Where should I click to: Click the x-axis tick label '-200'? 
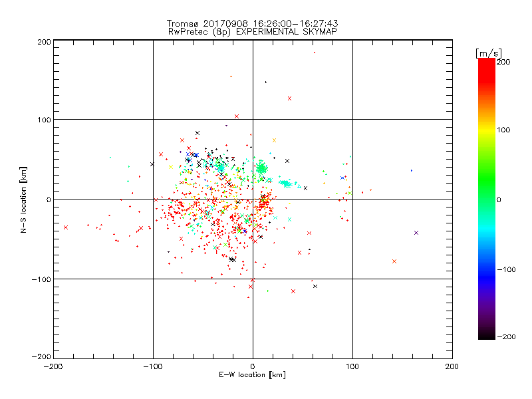point(53,366)
